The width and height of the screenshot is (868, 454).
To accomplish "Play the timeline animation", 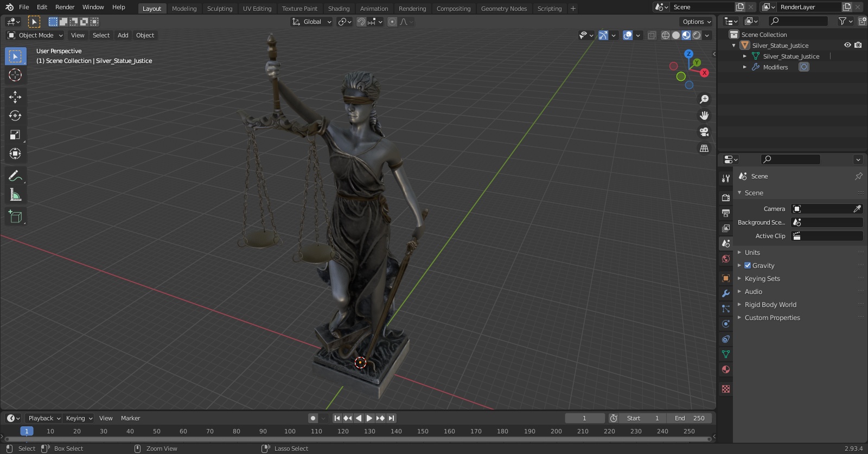I will pos(369,418).
